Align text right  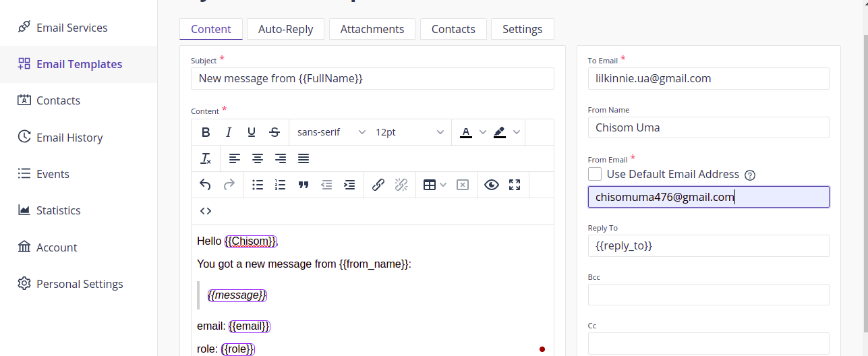(281, 158)
